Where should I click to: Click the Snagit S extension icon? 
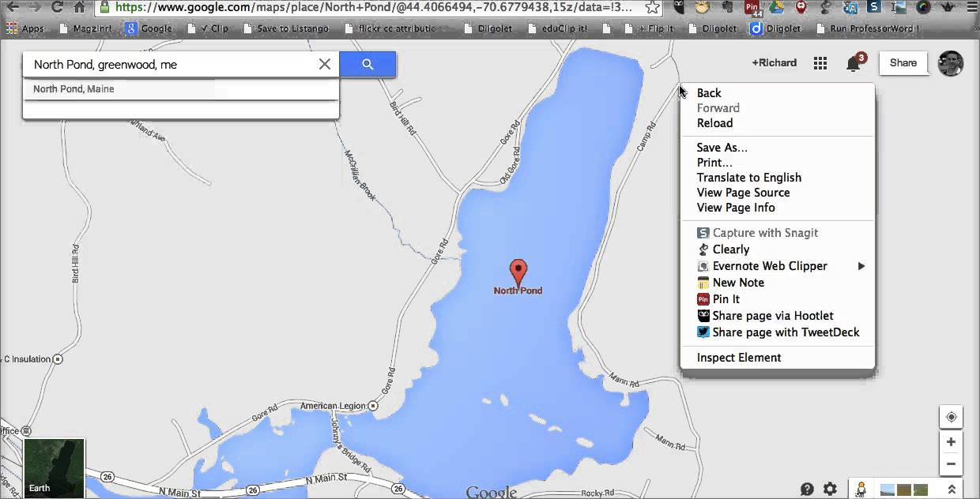(875, 7)
